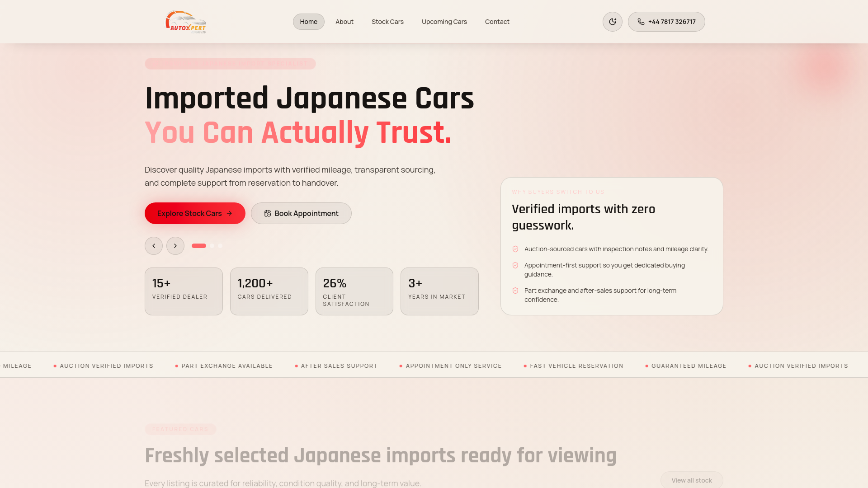
Task: Click Book Appointment button
Action: 301,213
